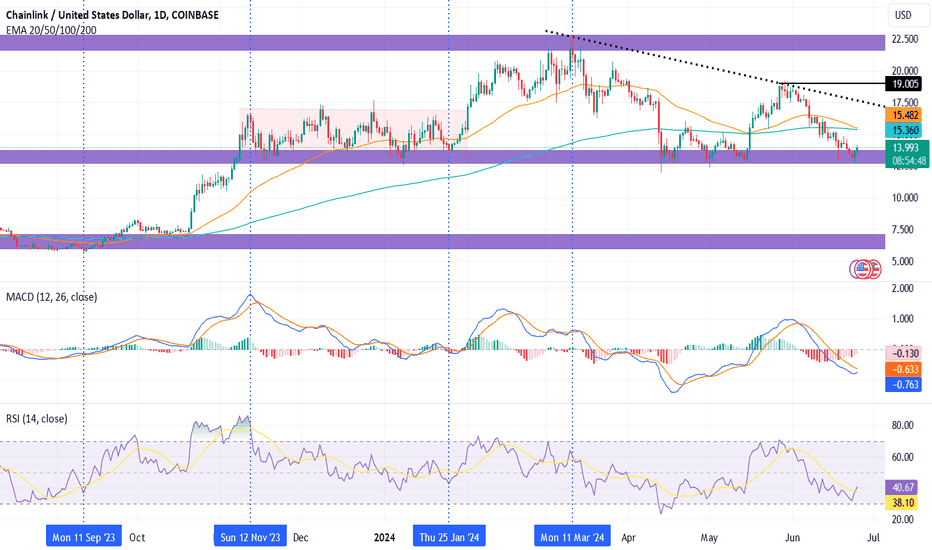Click the Chainlink / United States Dollar chart title
The height and width of the screenshot is (550, 932).
click(x=112, y=15)
